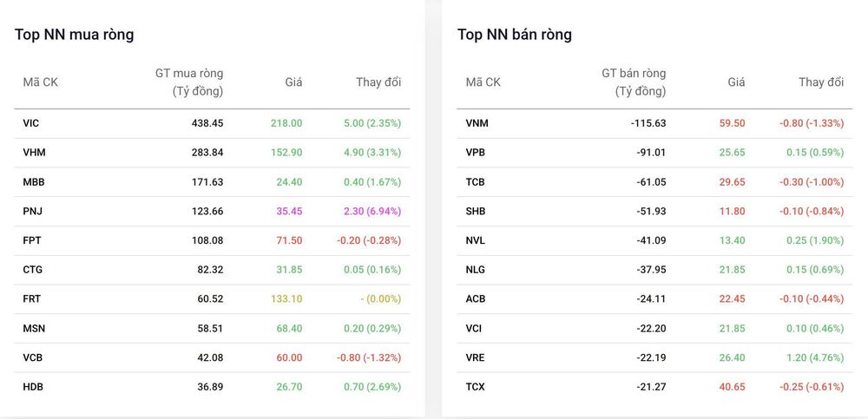Click the PNJ stock code
This screenshot has height=419, width=868.
coord(33,212)
